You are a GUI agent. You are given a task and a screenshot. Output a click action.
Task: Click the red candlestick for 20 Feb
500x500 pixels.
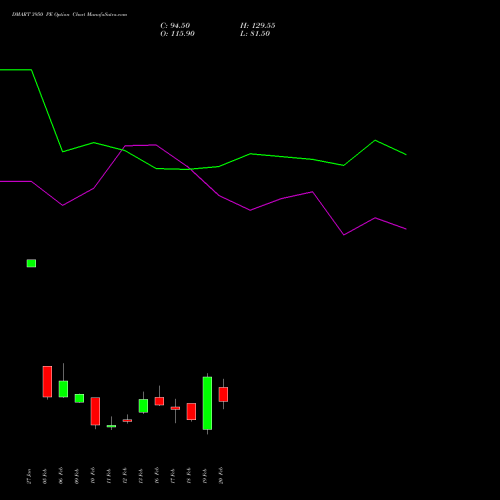(x=223, y=394)
